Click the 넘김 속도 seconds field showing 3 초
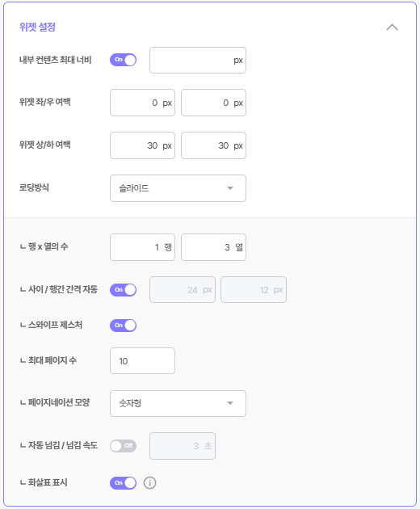The image size is (420, 509). tap(183, 446)
